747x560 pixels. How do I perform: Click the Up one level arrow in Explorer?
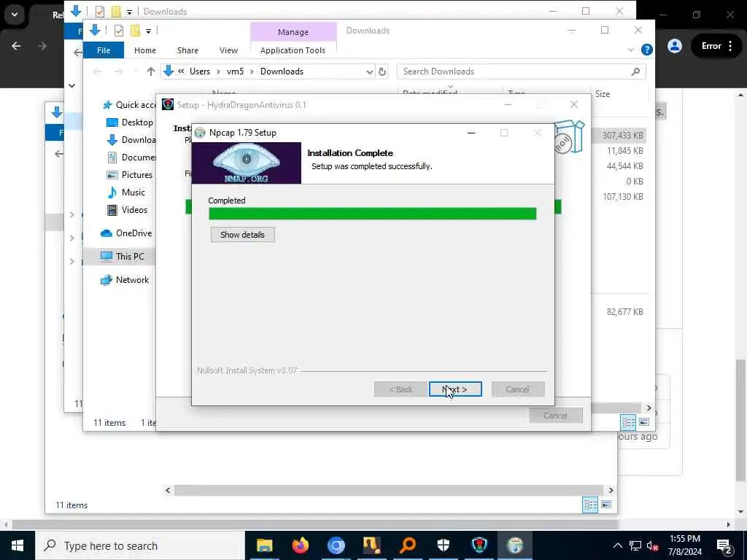tap(151, 71)
